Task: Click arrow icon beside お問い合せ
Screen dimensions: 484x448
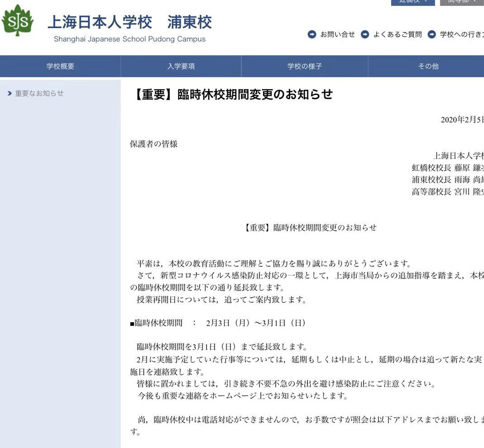Action: click(x=312, y=34)
